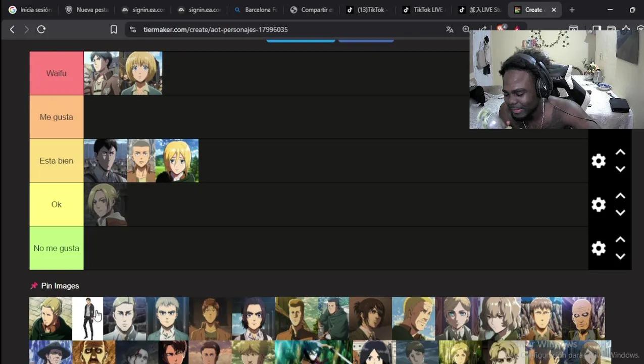Open a new browser tab with plus
The image size is (644, 364).
572,10
